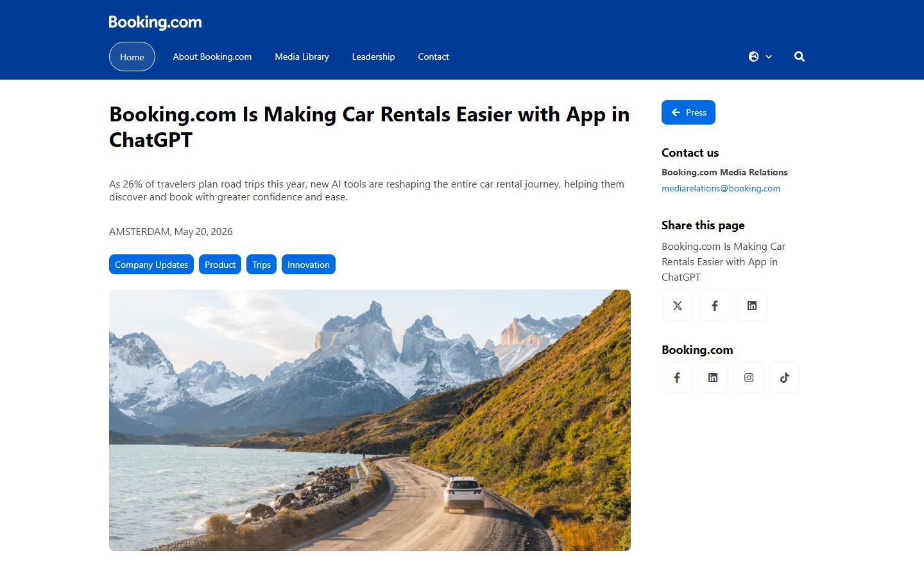Select the Innovation tag
The height and width of the screenshot is (578, 924).
309,265
